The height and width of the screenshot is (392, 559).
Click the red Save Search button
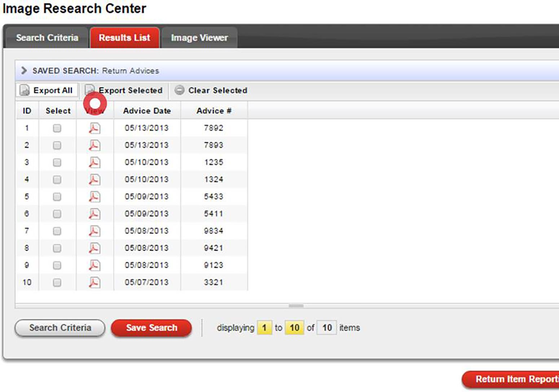click(x=151, y=328)
